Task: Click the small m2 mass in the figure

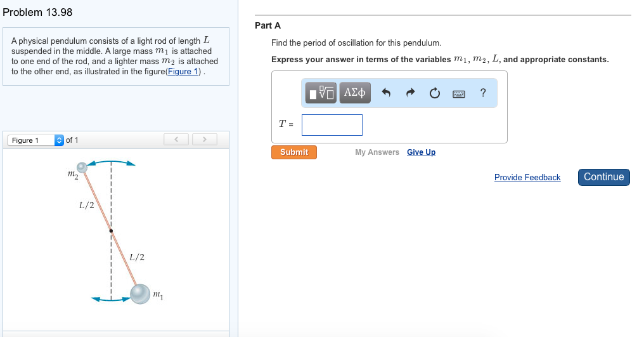Action: point(82,168)
